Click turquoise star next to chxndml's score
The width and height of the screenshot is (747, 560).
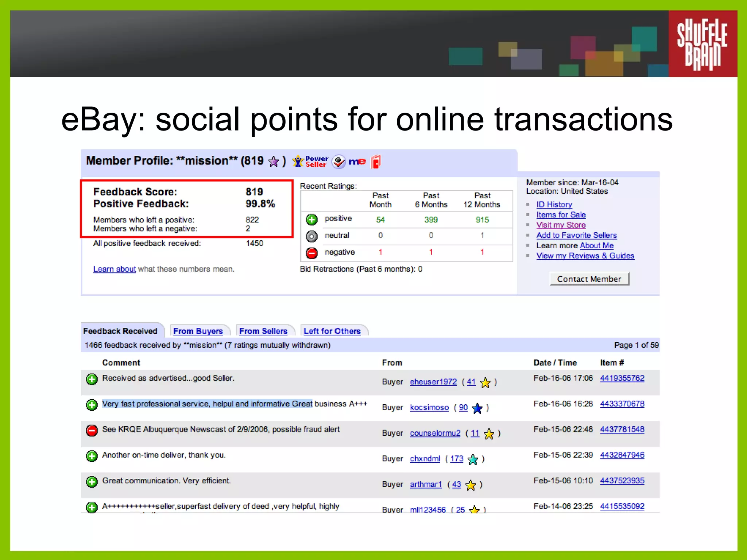pos(473,459)
